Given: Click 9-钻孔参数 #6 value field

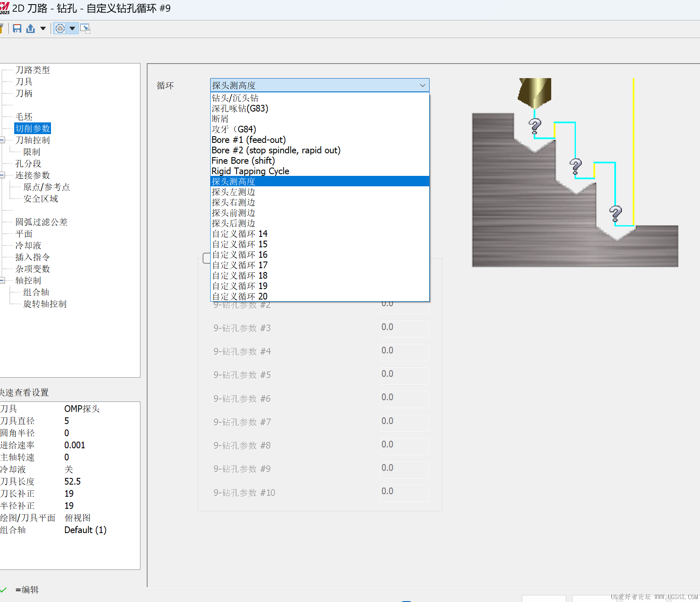Looking at the screenshot, I should point(404,399).
